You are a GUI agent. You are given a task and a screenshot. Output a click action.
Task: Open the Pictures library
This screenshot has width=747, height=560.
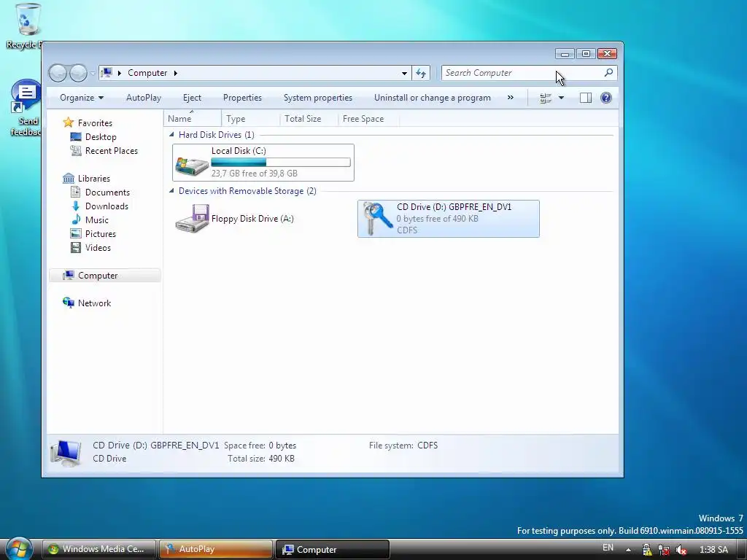pyautogui.click(x=100, y=233)
